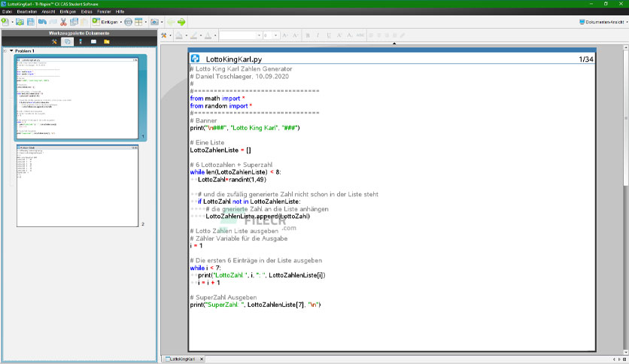Go to previous page with grey arrow

(x=171, y=22)
